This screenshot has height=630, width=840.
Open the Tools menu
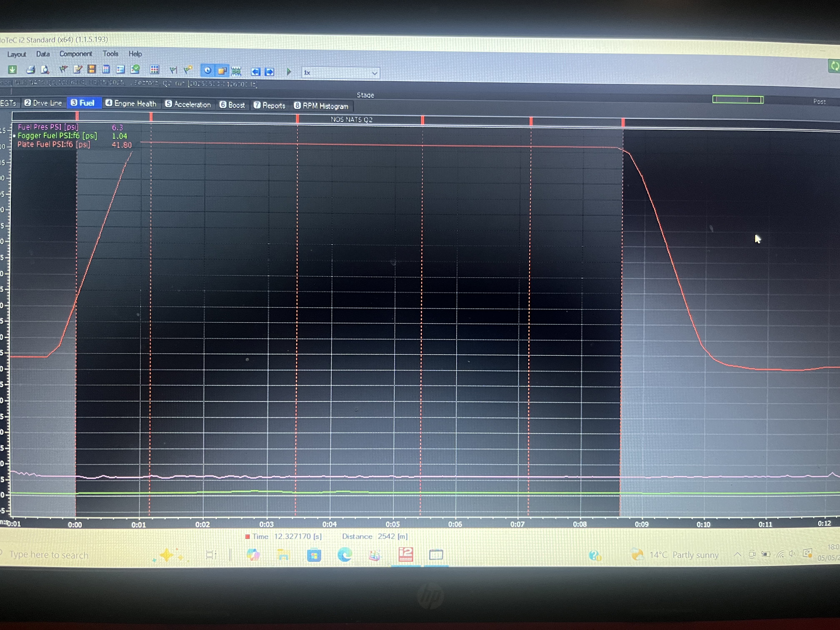pyautogui.click(x=110, y=54)
